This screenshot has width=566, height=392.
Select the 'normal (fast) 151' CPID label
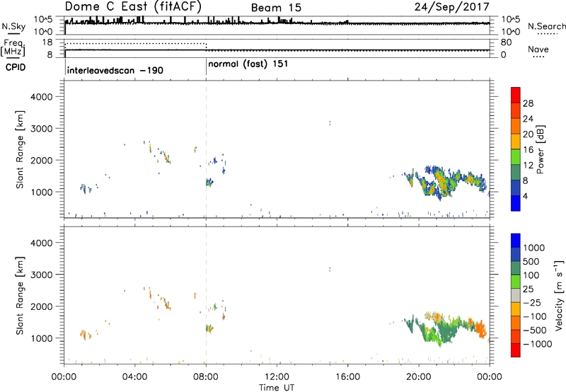(248, 64)
